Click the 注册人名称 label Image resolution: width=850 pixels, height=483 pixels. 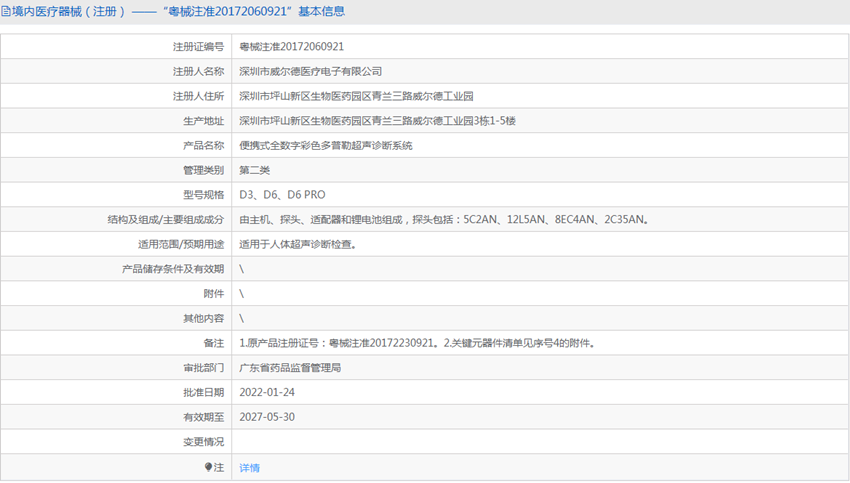coord(198,72)
